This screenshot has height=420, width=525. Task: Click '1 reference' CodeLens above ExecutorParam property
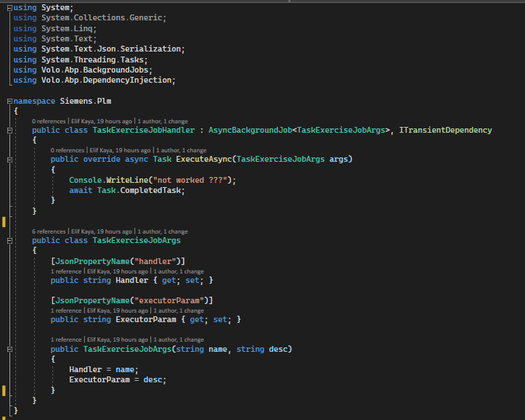click(66, 310)
